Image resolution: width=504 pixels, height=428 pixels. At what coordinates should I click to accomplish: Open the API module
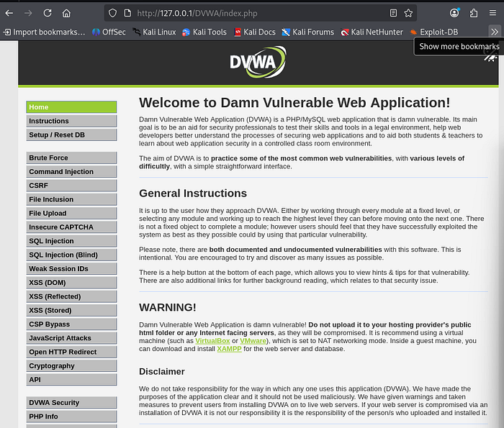click(71, 380)
